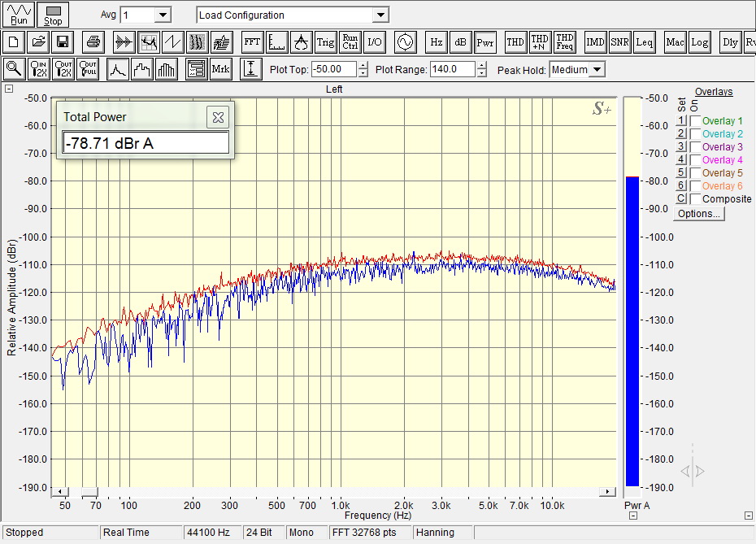756x544 pixels.
Task: Click the Mrk markers button
Action: 220,69
